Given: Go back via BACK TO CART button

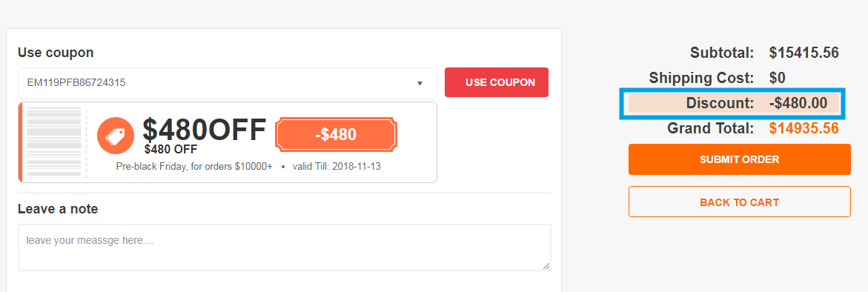Looking at the screenshot, I should pos(740,202).
